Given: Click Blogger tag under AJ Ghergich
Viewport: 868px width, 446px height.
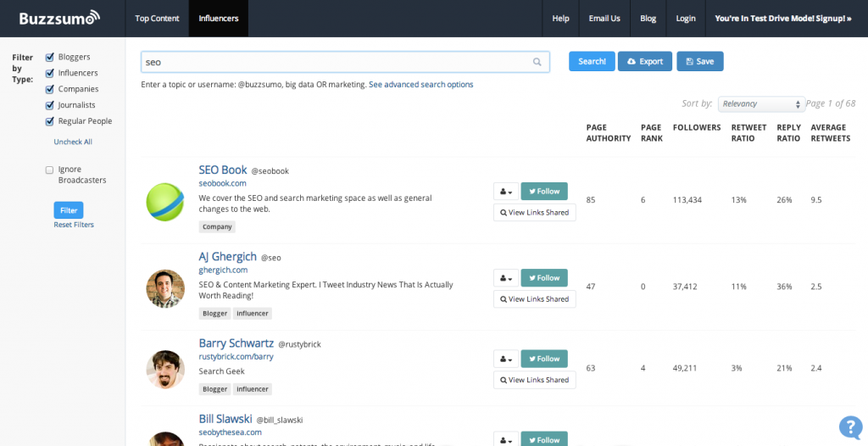Looking at the screenshot, I should point(214,314).
